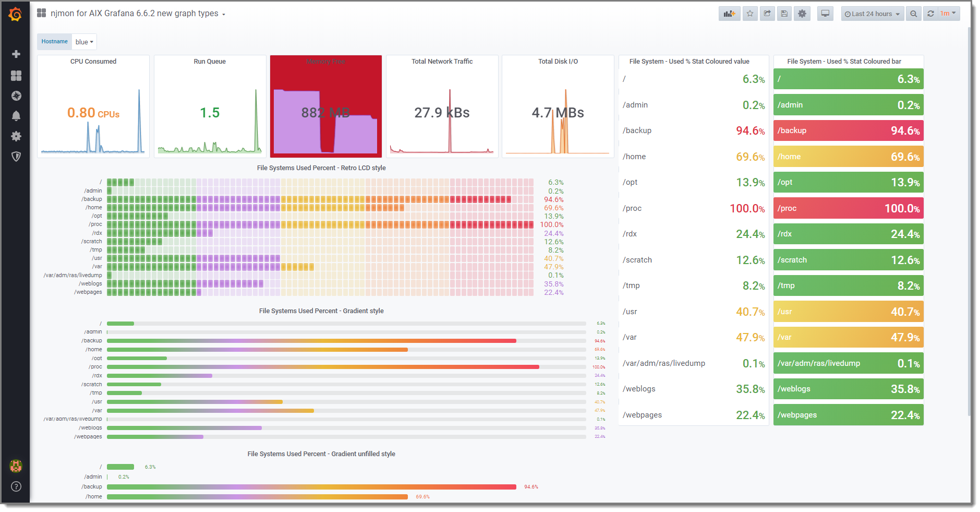This screenshot has height=512, width=980.
Task: Open the CPU Consumed panel title menu
Action: [93, 62]
